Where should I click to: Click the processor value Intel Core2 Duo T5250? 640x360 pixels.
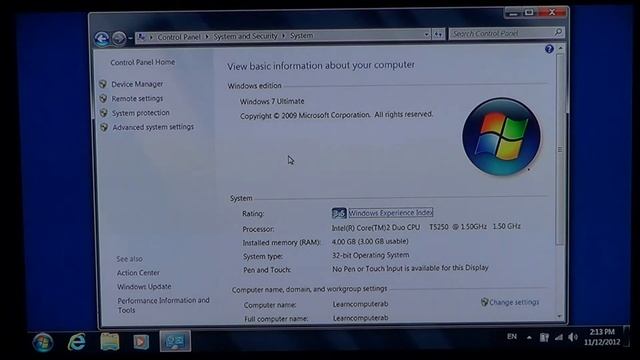click(426, 227)
